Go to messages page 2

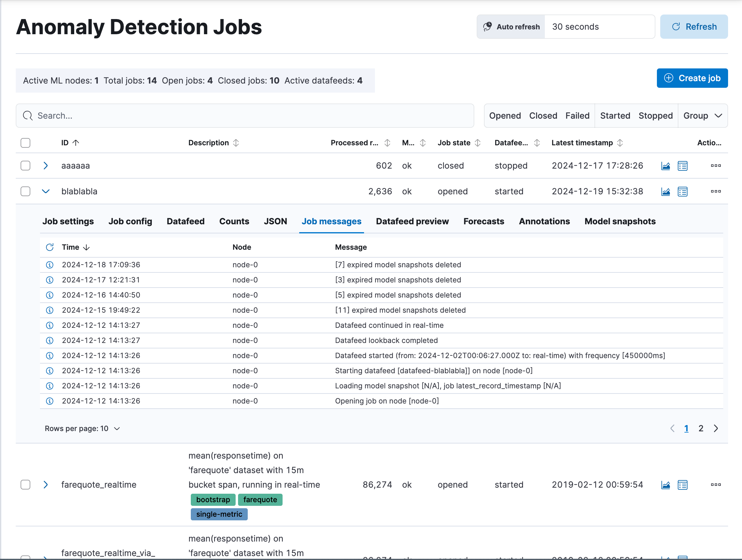(701, 429)
